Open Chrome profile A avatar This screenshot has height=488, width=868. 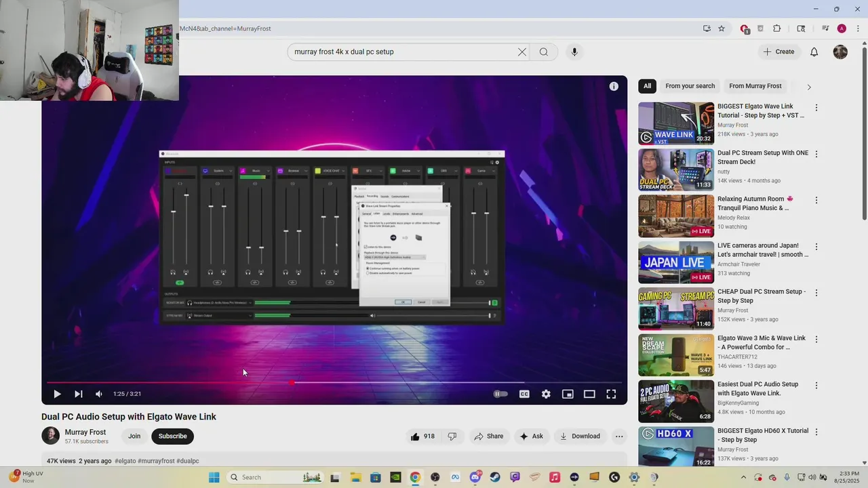(842, 28)
